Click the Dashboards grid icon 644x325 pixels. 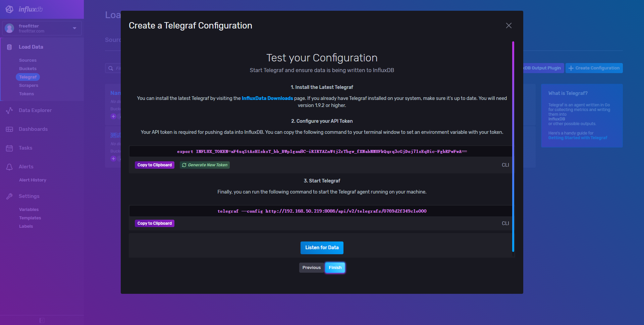pyautogui.click(x=9, y=129)
